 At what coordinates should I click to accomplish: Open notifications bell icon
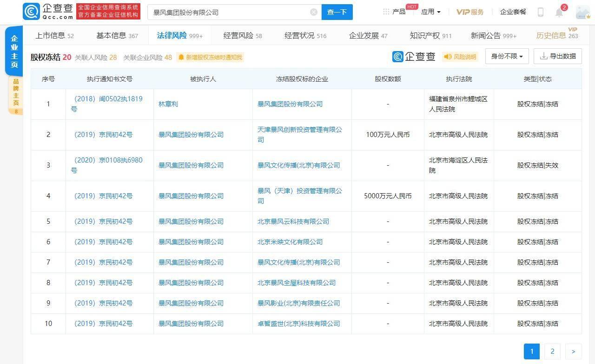pyautogui.click(x=559, y=13)
